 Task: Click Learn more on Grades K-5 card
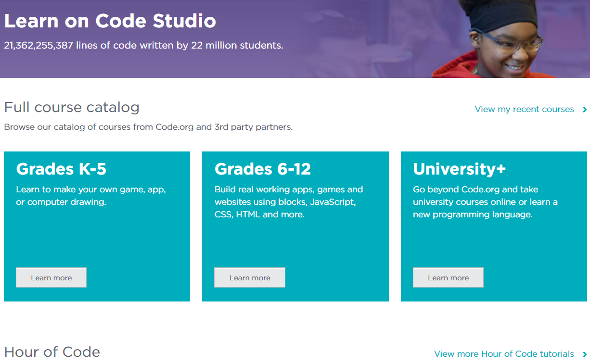click(51, 277)
